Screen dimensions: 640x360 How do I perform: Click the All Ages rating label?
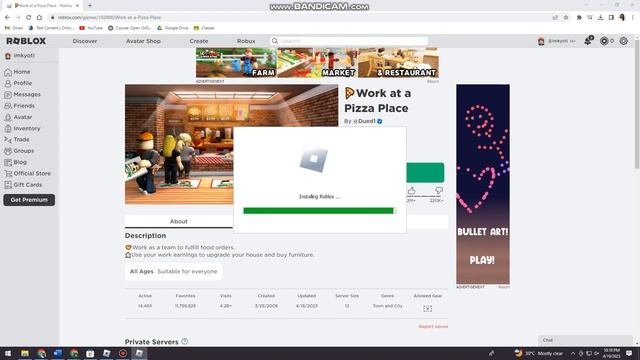pyautogui.click(x=142, y=271)
